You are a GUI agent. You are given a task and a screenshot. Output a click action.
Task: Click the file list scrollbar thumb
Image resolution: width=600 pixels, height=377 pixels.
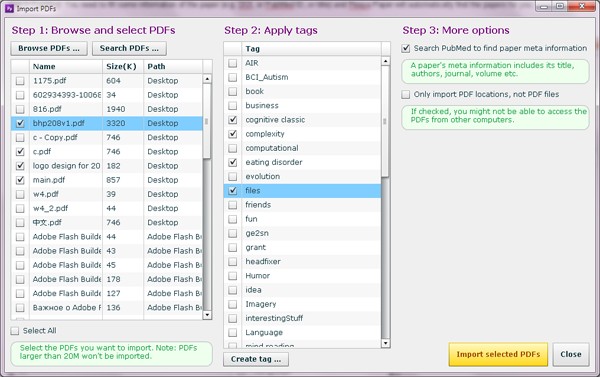(x=207, y=121)
